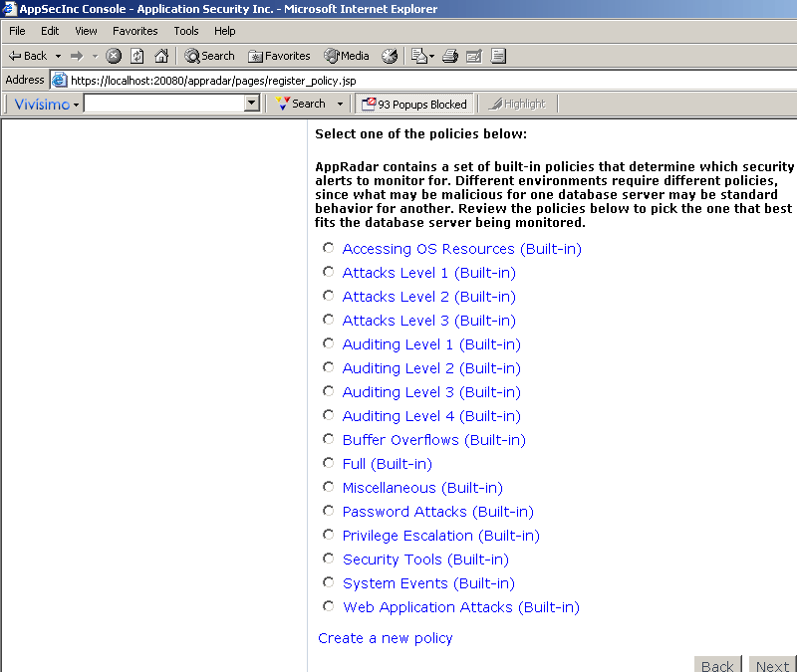Open the Search toolbar button

click(x=209, y=56)
